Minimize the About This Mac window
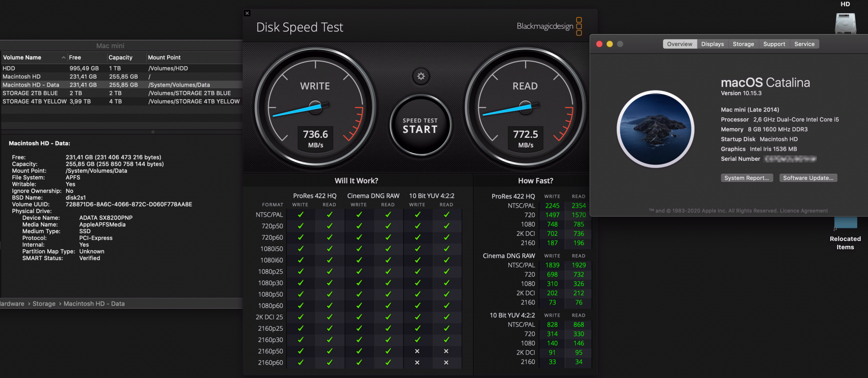Screen dimensions: 868x378 click(609, 44)
